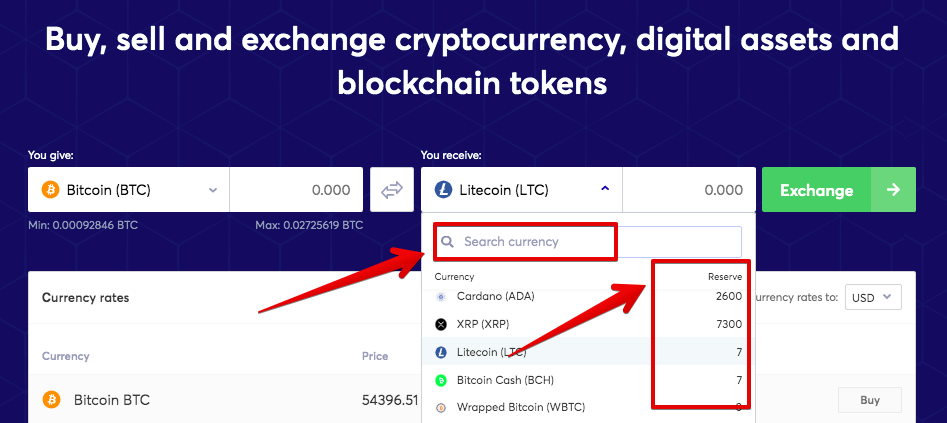947x423 pixels.
Task: Click the arrow on the Exchange button
Action: (893, 190)
